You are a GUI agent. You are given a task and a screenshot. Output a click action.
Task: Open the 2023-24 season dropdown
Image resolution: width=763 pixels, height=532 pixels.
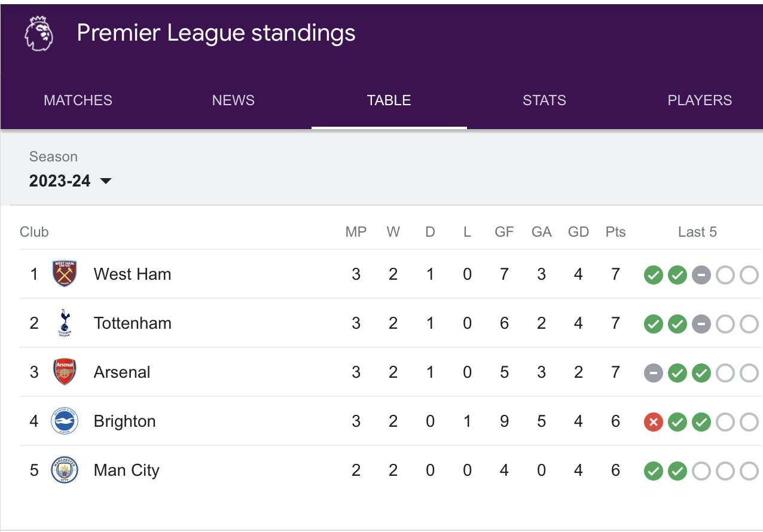pos(71,181)
